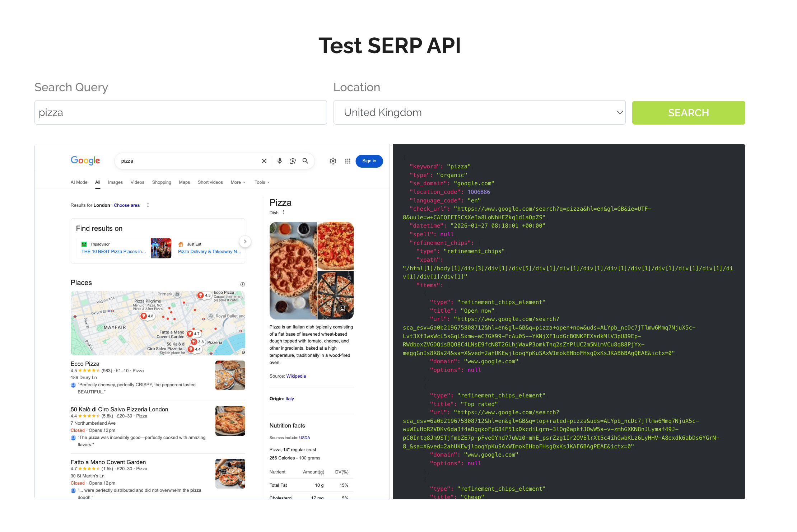The image size is (797, 532).
Task: Expand the More search filters menu
Action: [x=238, y=182]
